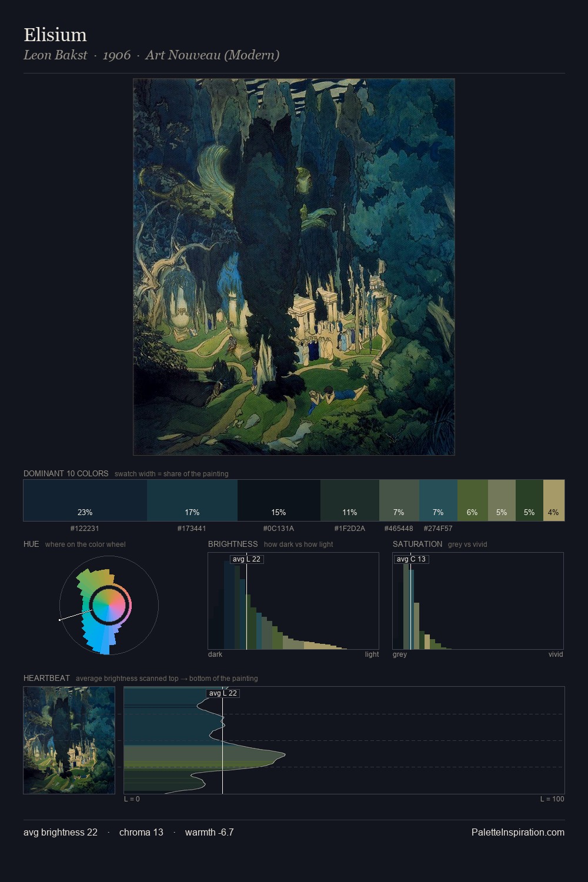Click the main Elisium painting image
This screenshot has height=882, width=588.
point(294,267)
